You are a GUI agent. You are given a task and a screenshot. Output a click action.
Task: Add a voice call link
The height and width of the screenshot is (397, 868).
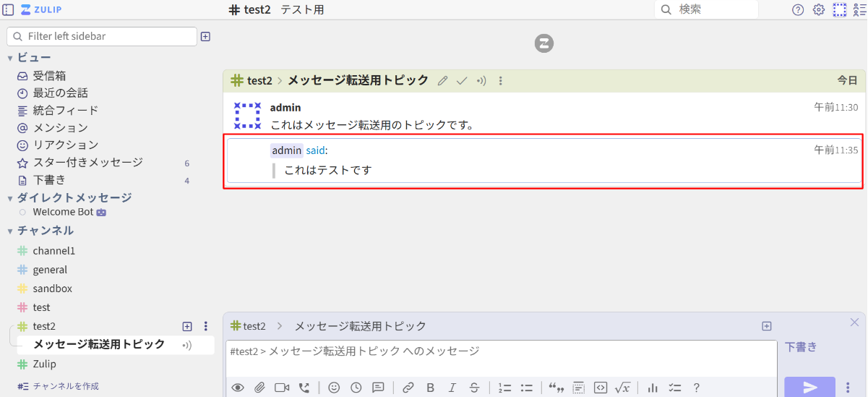pos(304,388)
